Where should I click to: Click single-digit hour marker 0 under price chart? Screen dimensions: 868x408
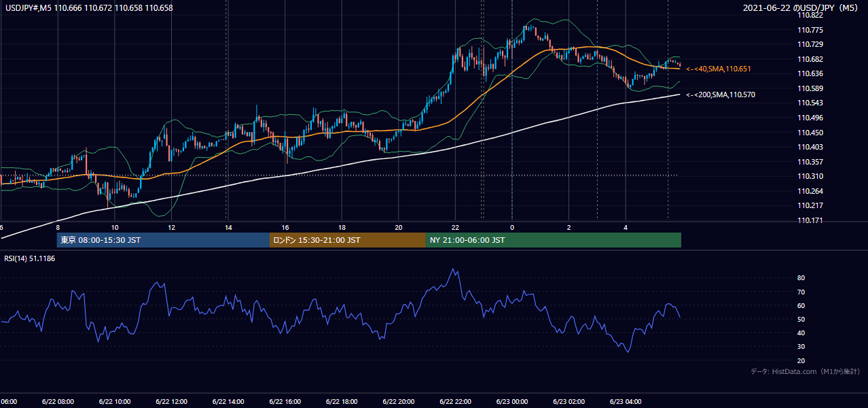click(512, 228)
